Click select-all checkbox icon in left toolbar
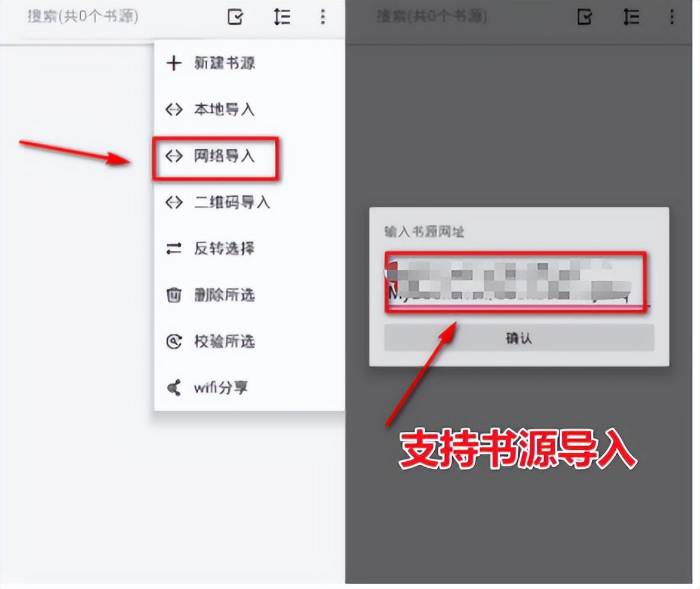Image resolution: width=700 pixels, height=589 pixels. (x=235, y=17)
